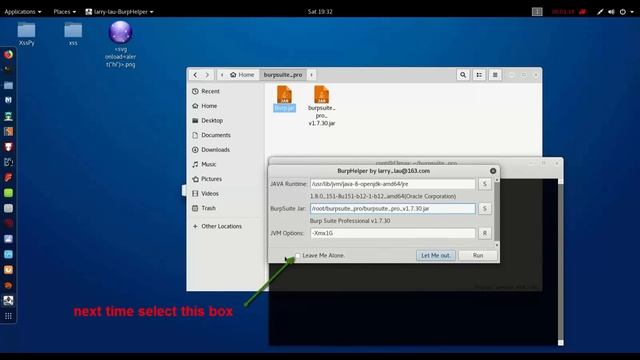Viewport: 640px width, 360px height.
Task: Select the XssPy desktop folder
Action: [x=27, y=34]
